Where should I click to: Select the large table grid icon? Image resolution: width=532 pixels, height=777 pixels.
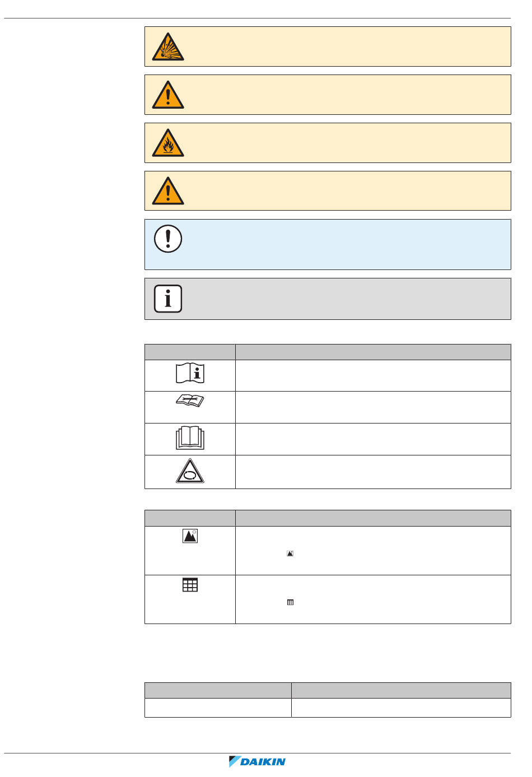(x=190, y=585)
